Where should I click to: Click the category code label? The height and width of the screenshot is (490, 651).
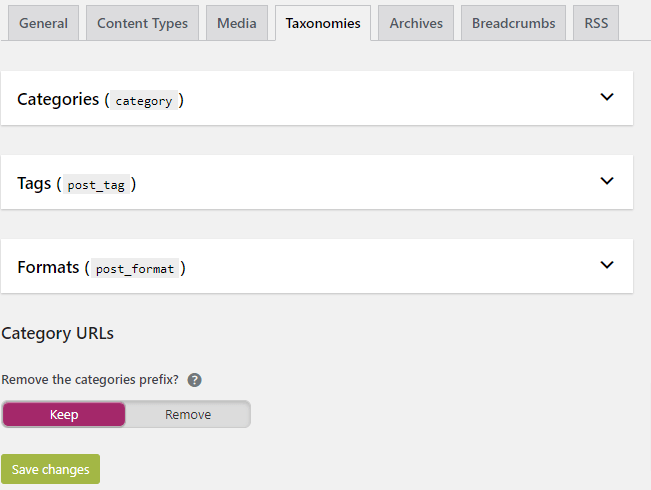tap(144, 100)
